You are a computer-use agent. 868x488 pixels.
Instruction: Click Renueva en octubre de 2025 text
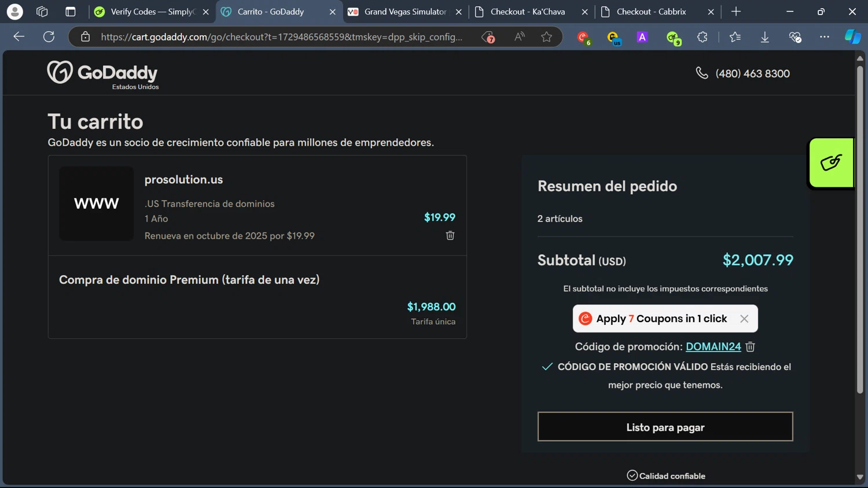click(230, 236)
